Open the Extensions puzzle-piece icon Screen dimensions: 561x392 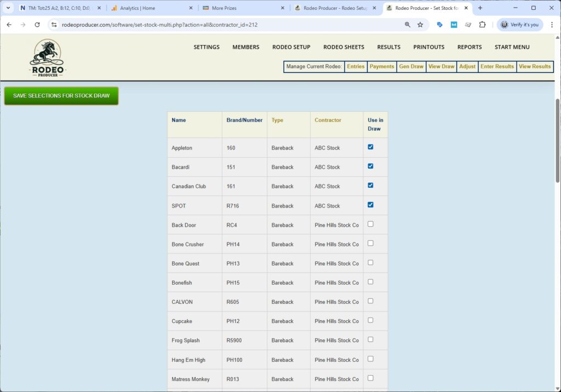click(x=482, y=25)
